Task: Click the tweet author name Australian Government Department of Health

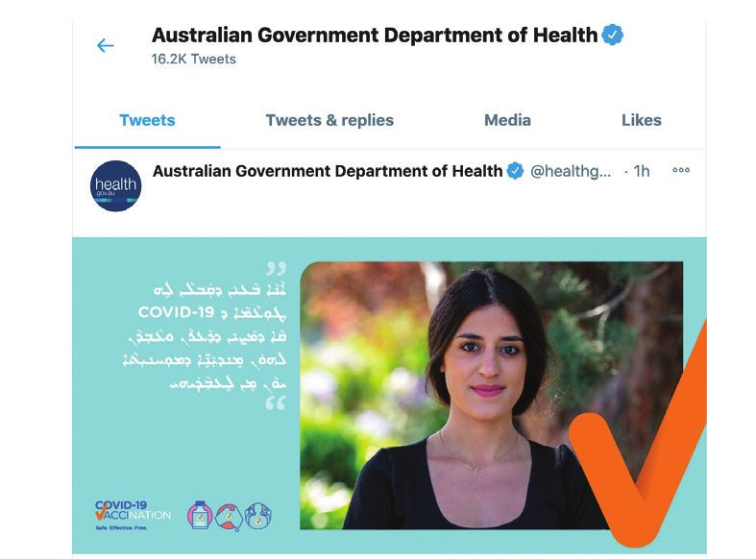Action: pos(328,171)
